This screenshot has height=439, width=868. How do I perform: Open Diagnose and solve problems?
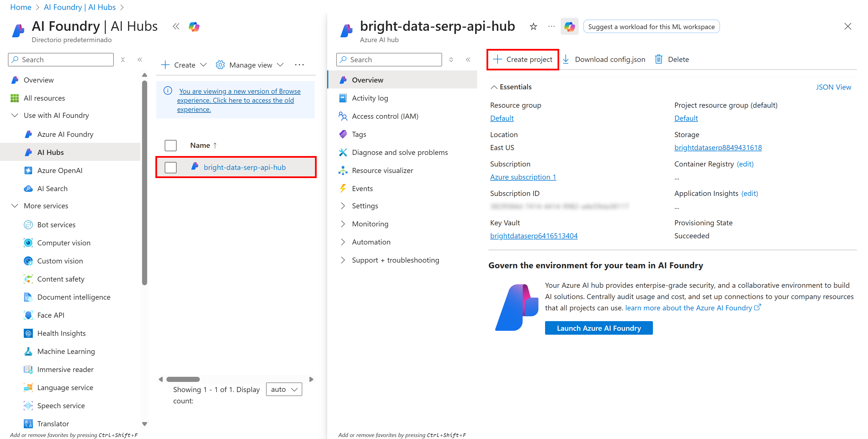(400, 152)
